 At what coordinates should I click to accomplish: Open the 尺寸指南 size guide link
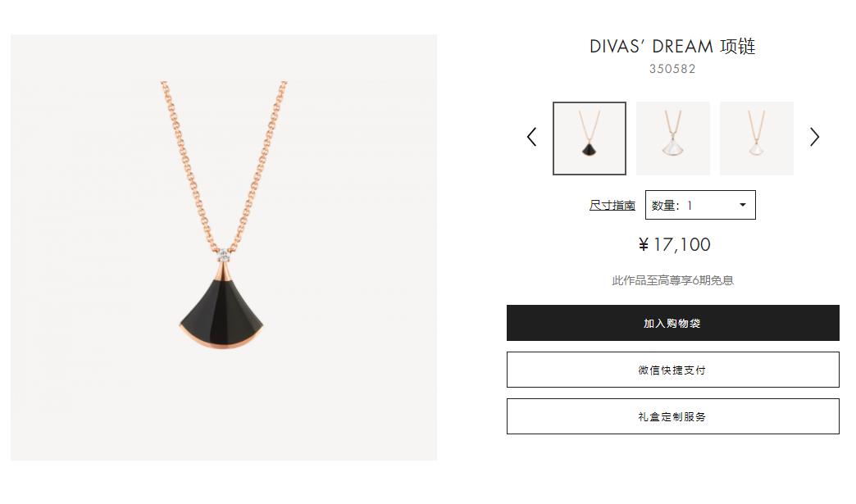(612, 205)
